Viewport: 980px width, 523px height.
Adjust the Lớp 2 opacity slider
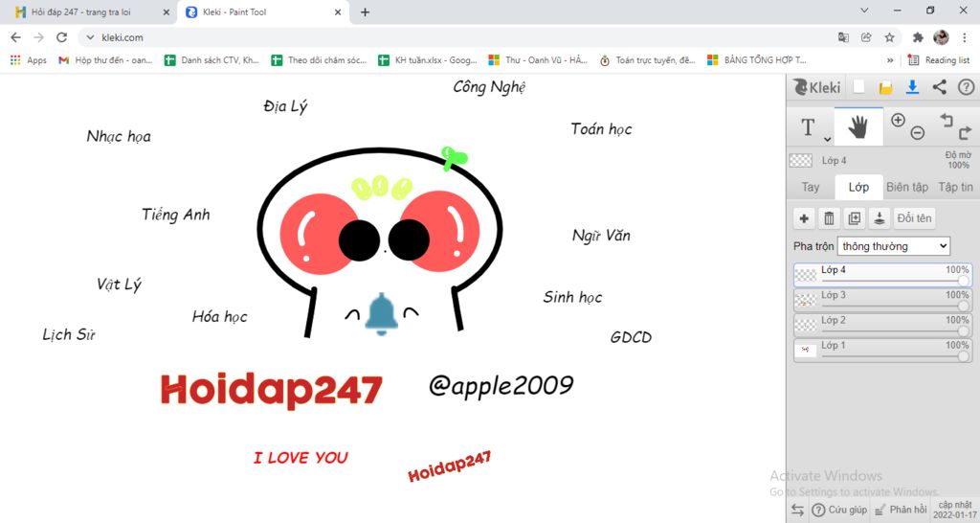(895, 330)
